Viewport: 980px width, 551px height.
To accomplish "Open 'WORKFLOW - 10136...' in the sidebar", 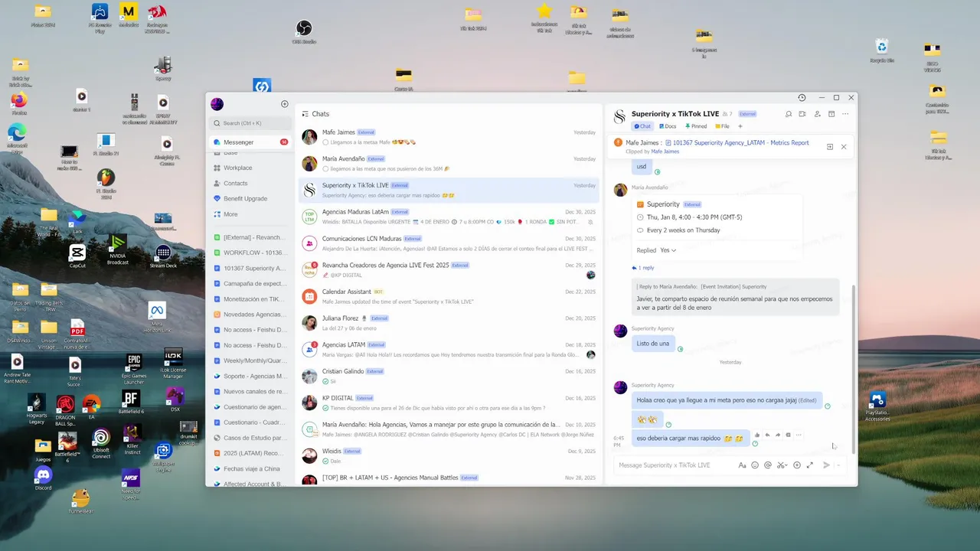I will [x=250, y=253].
